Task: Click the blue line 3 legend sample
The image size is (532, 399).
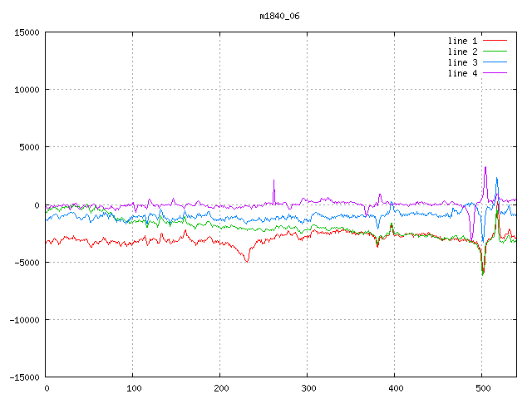Action: tap(495, 62)
